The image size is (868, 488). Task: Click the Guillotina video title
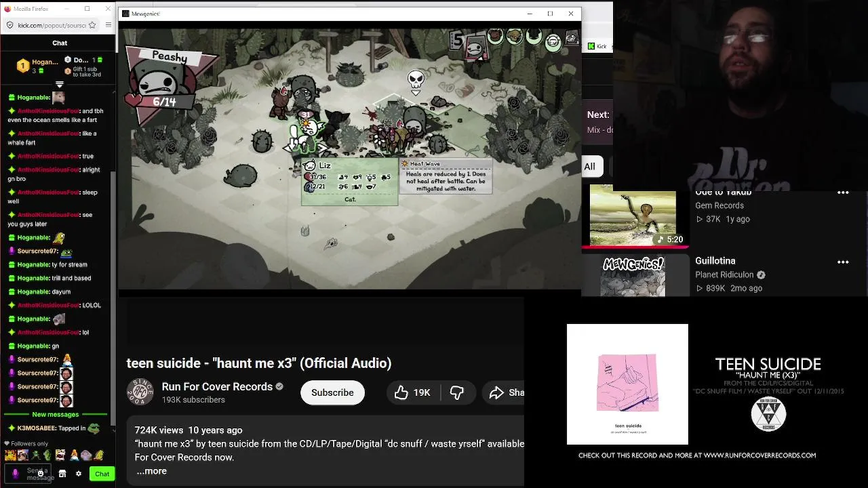[x=715, y=261]
